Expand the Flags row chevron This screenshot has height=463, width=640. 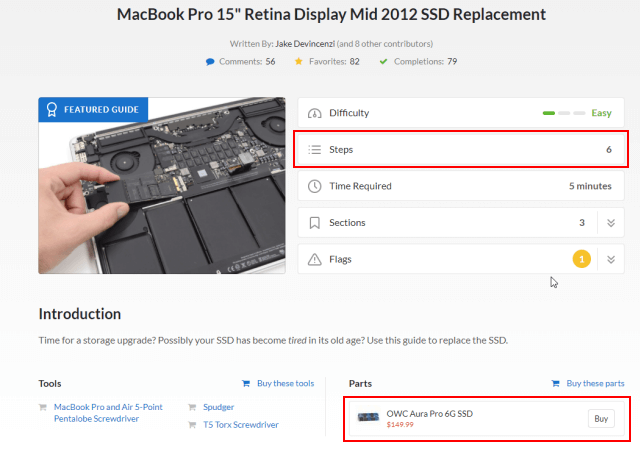click(611, 259)
